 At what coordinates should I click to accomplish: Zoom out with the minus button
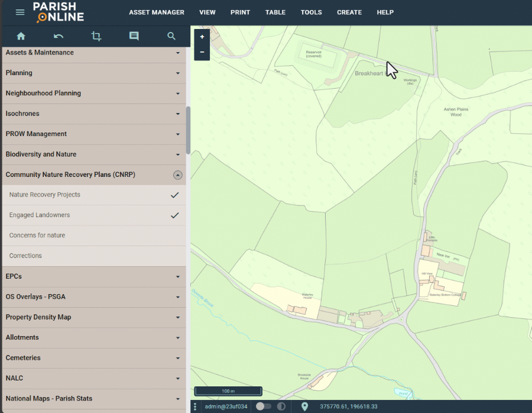click(202, 52)
